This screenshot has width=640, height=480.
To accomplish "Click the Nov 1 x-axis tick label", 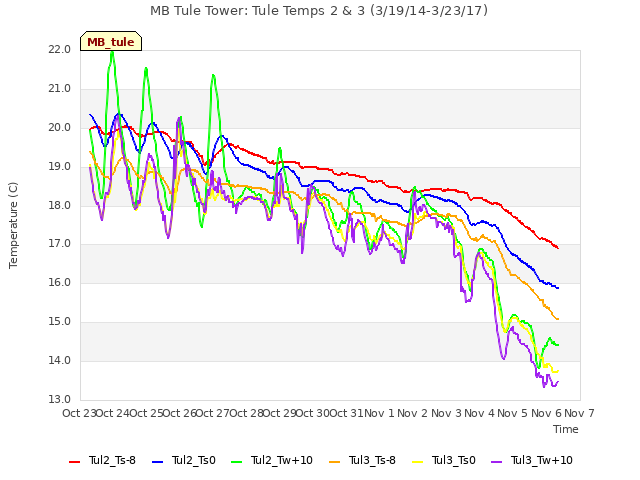I will click(379, 413).
